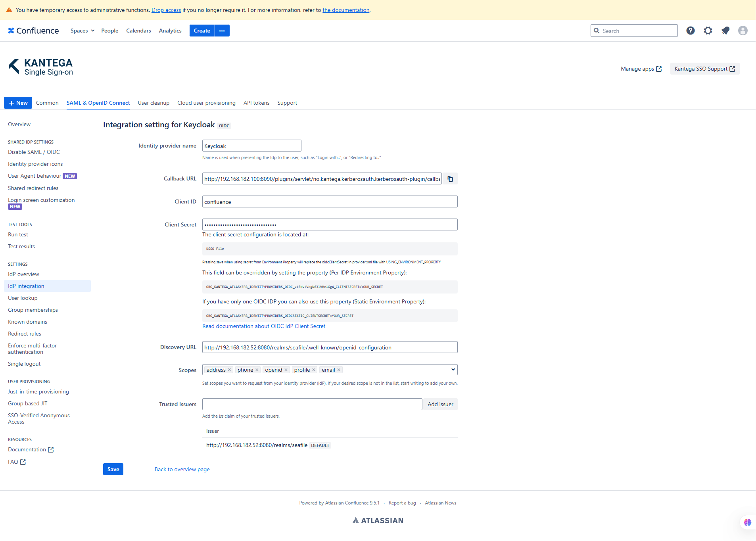Open Shared redirect rules
The width and height of the screenshot is (756, 541).
(x=33, y=188)
